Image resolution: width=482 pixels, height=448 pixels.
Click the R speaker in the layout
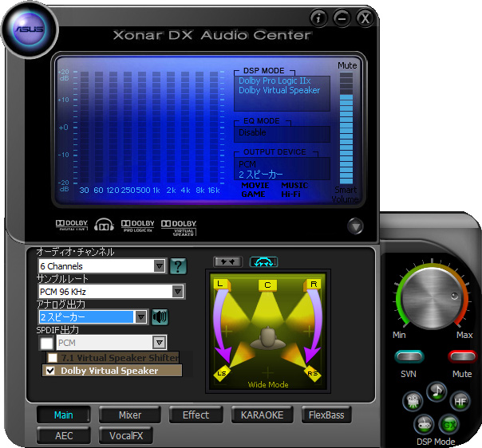[313, 285]
